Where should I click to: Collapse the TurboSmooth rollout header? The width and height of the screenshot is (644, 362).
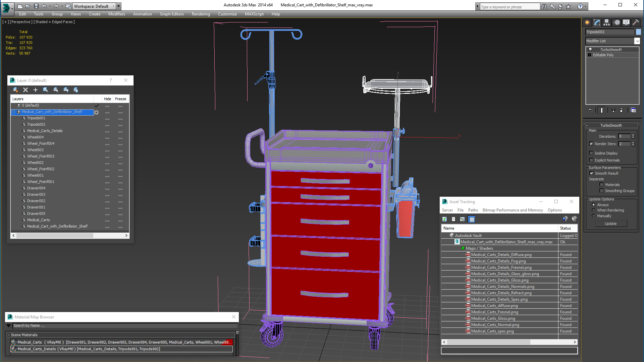point(611,125)
